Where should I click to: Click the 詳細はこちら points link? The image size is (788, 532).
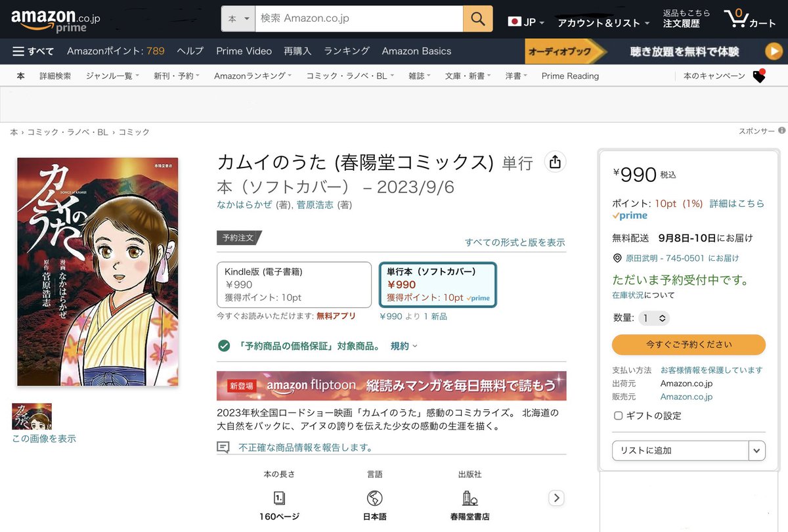point(737,204)
